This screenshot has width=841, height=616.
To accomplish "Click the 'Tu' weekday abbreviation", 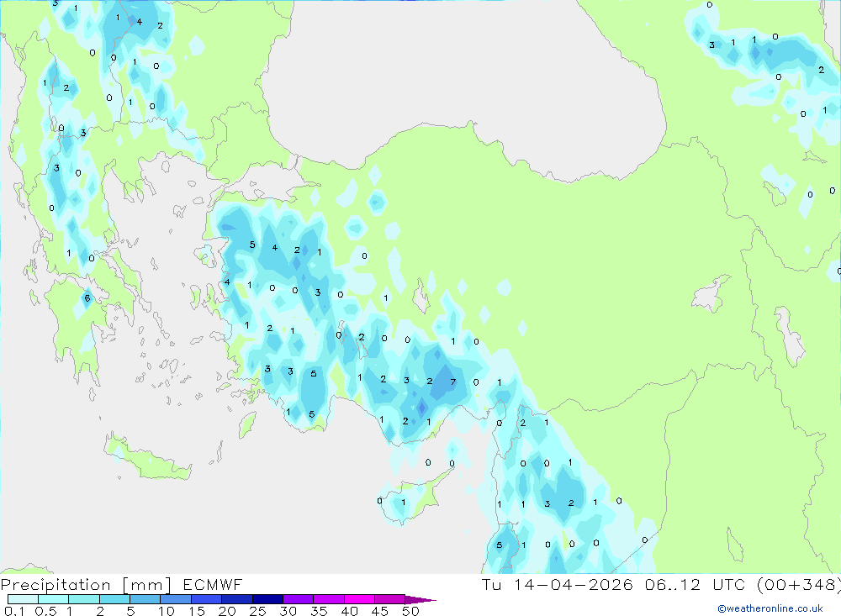I will pyautogui.click(x=491, y=584).
